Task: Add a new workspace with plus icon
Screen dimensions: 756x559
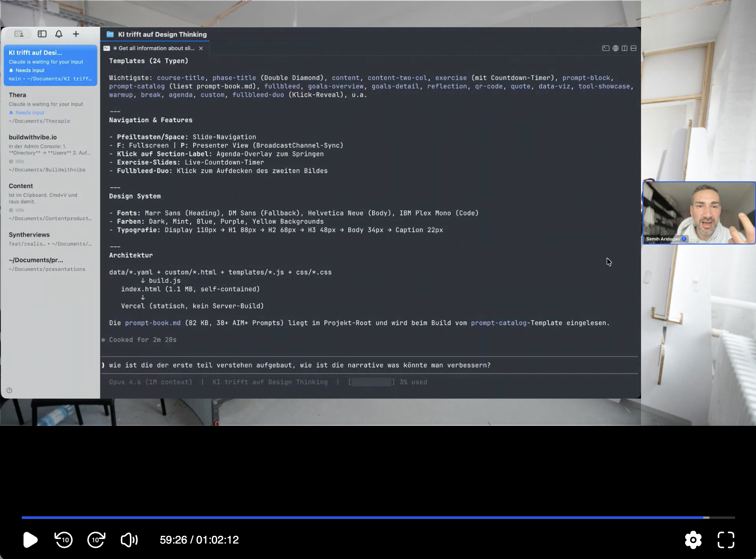Action: pyautogui.click(x=76, y=34)
